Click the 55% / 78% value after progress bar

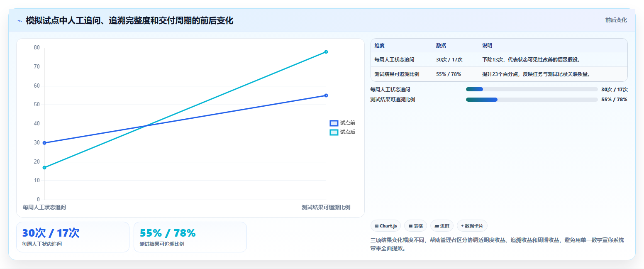coord(614,100)
